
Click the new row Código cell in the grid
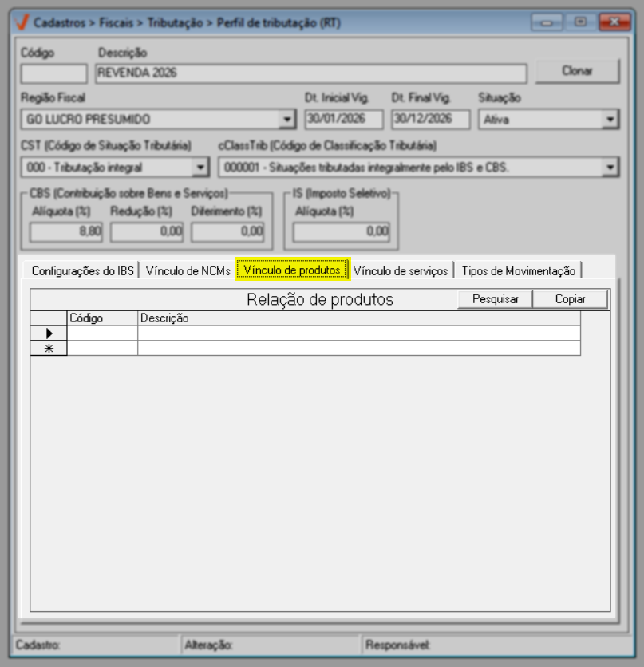pyautogui.click(x=102, y=349)
